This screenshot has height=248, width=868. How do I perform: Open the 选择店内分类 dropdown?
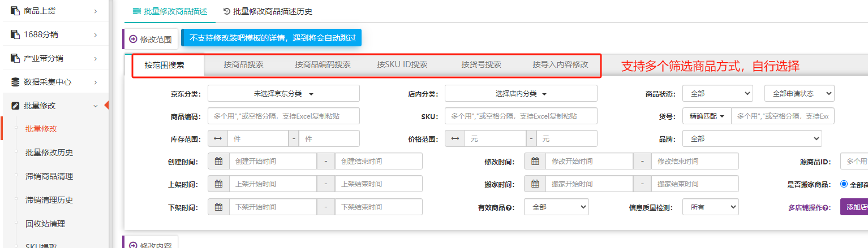point(521,94)
